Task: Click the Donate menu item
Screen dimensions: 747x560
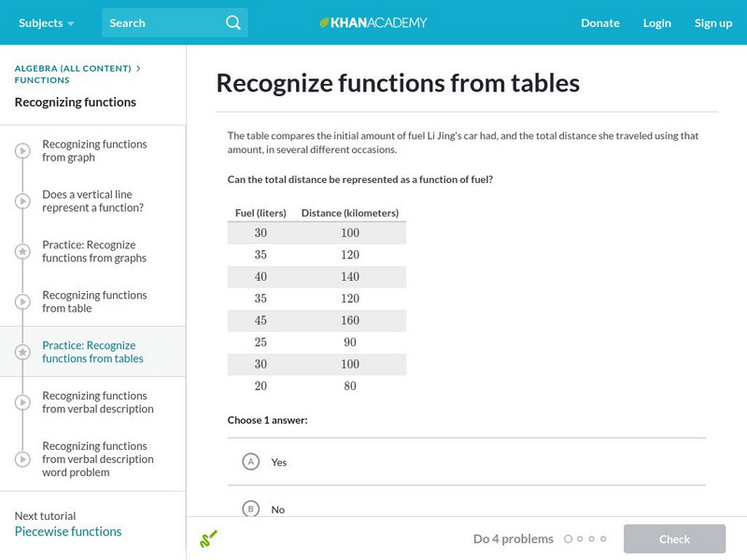Action: [599, 22]
